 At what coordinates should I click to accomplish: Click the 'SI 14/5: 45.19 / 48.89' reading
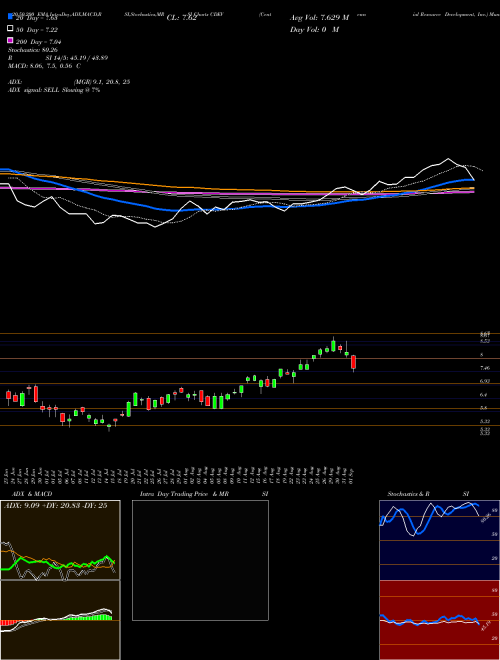pyautogui.click(x=79, y=58)
